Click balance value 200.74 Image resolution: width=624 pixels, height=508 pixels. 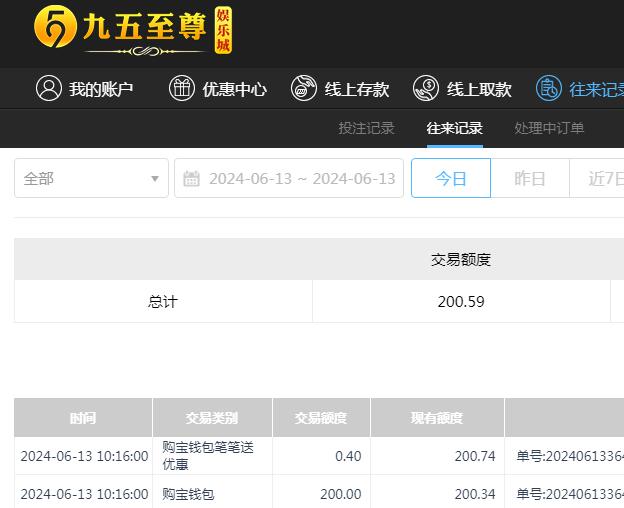475,456
